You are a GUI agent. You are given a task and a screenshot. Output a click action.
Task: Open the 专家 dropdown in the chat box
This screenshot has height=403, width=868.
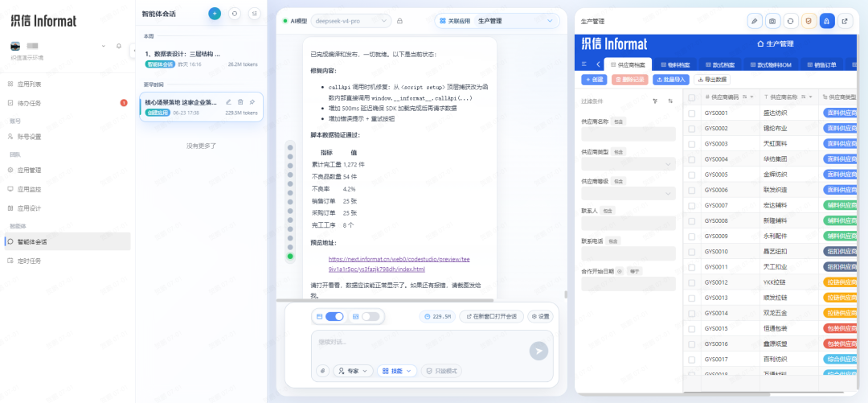point(353,371)
